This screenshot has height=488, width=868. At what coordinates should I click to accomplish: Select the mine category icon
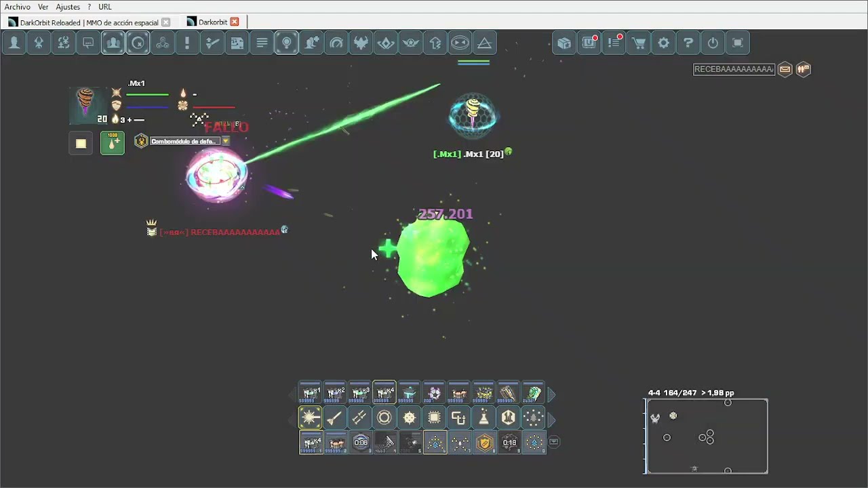pyautogui.click(x=410, y=418)
